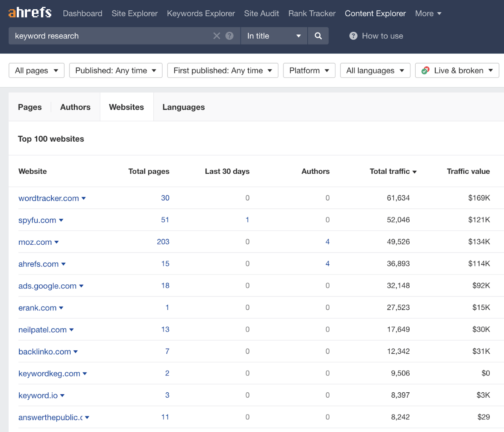Expand the All languages filter
The height and width of the screenshot is (432, 504).
pyautogui.click(x=375, y=71)
